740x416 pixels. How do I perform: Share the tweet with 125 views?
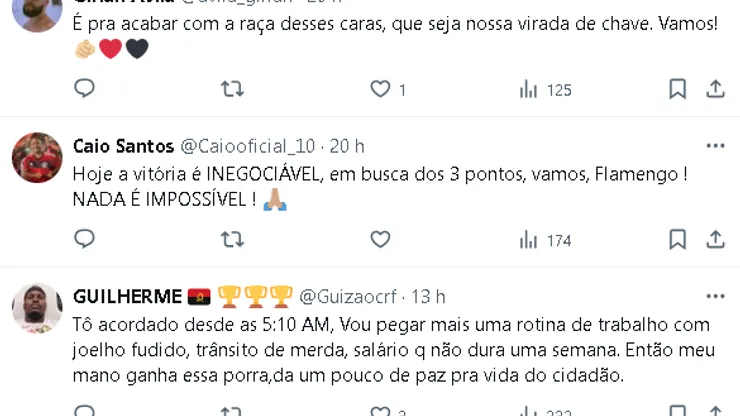coord(715,89)
